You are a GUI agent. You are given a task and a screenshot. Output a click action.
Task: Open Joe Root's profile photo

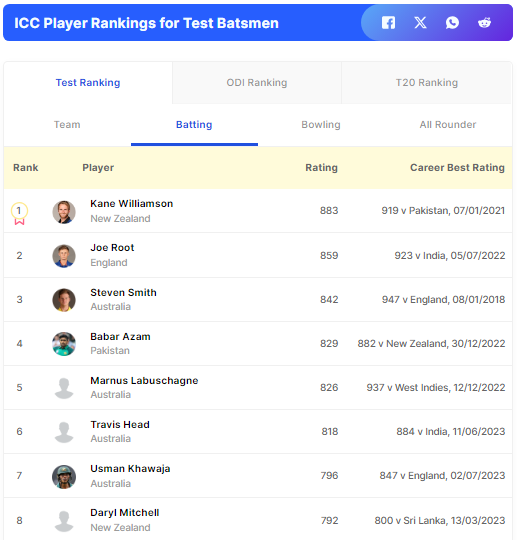64,256
